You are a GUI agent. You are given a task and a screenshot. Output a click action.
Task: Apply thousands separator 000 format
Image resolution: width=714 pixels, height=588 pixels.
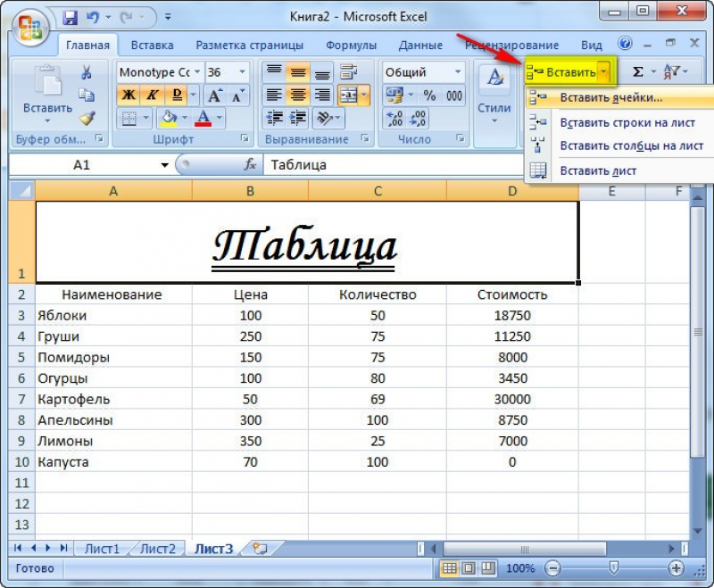[454, 95]
